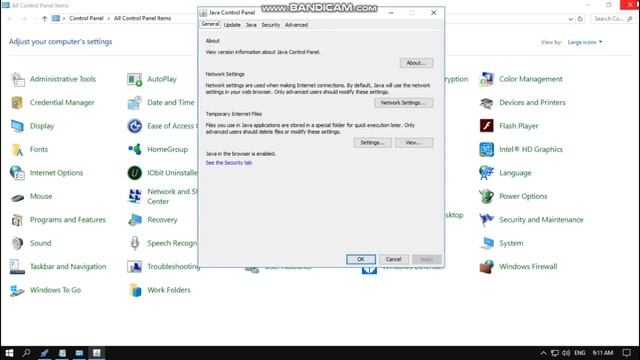
Task: Click Cancel in Java Control Panel
Action: pos(393,259)
